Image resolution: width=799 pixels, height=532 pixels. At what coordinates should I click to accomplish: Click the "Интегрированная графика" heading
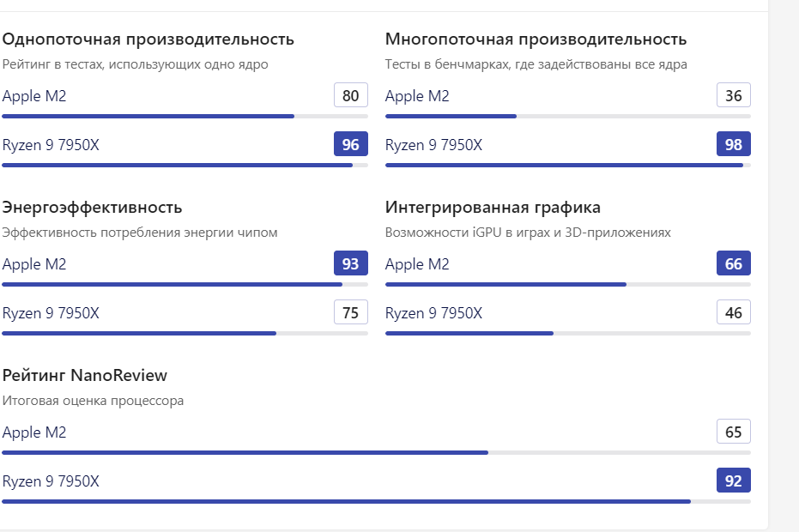(493, 208)
